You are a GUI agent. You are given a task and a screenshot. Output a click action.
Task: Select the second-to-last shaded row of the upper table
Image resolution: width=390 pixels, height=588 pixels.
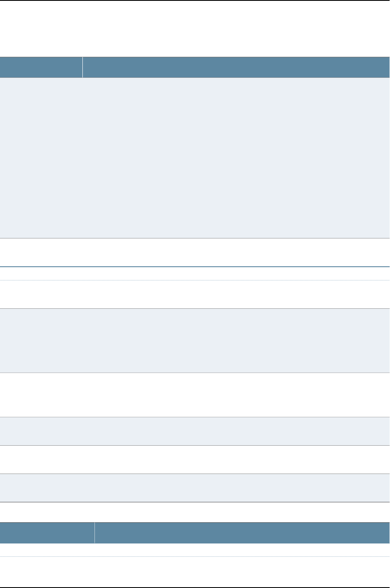coord(195,431)
